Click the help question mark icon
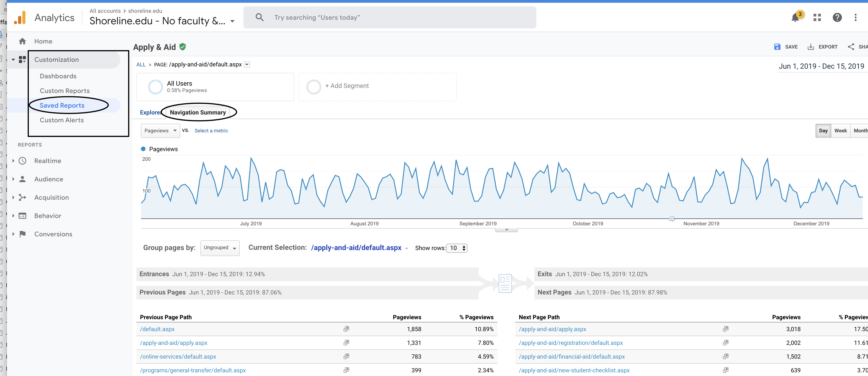This screenshot has width=868, height=376. [x=837, y=18]
